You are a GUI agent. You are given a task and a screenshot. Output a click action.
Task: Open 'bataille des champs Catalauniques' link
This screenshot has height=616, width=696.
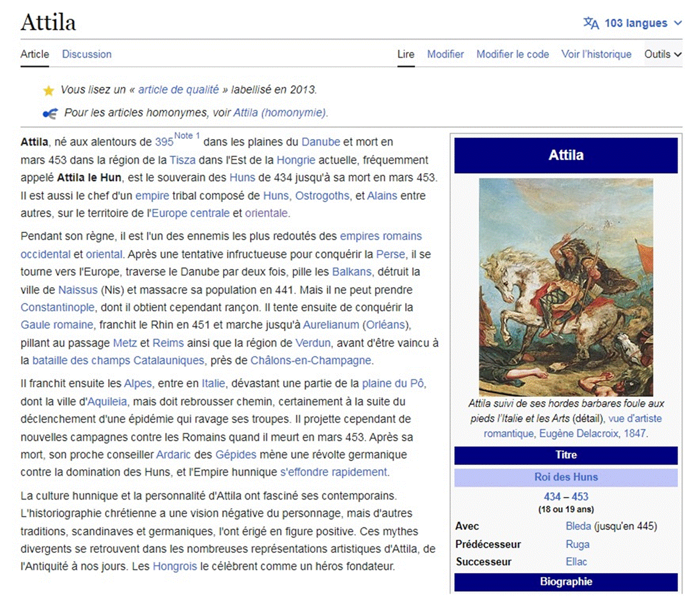coord(118,360)
